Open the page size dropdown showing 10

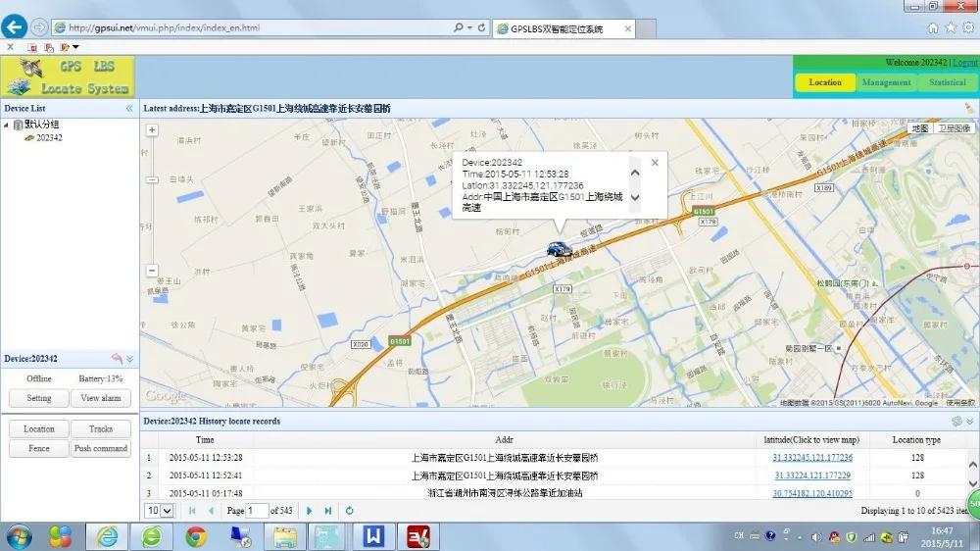point(159,511)
